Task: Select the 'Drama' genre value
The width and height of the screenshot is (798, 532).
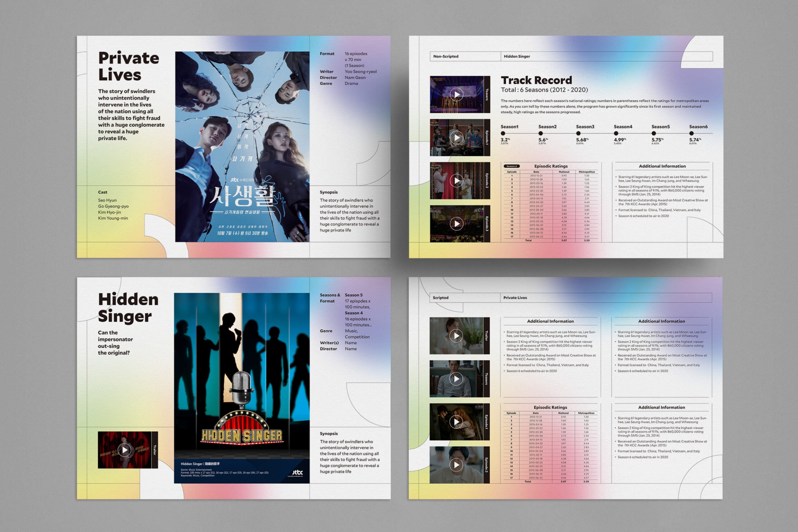Action: [351, 84]
